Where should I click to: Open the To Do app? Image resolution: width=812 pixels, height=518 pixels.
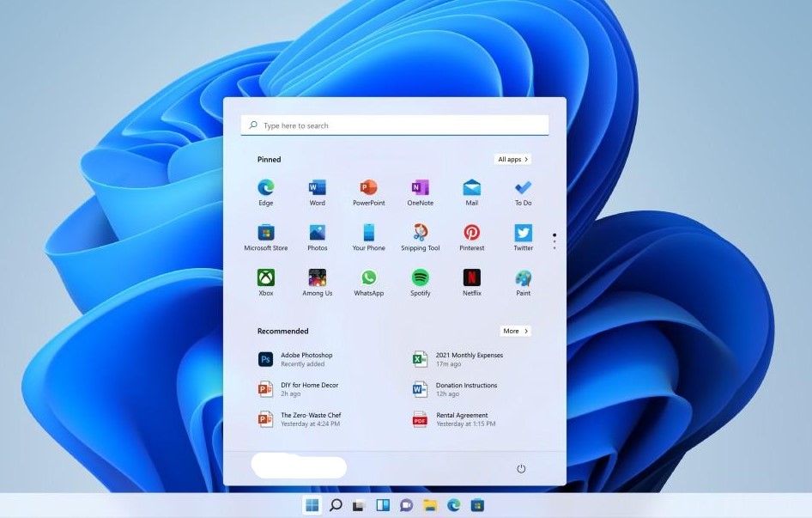point(523,192)
